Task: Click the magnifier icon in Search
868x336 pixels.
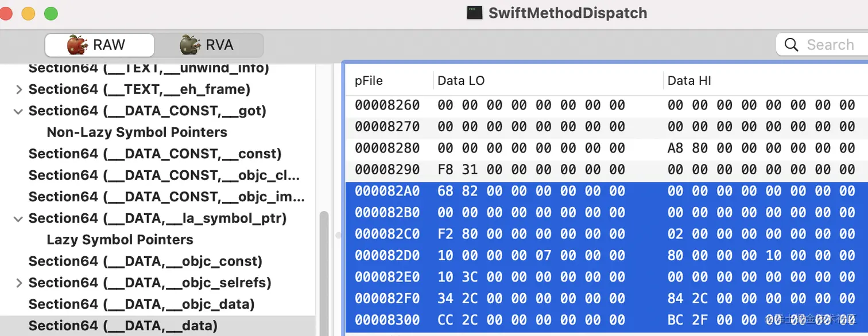Action: [x=791, y=44]
